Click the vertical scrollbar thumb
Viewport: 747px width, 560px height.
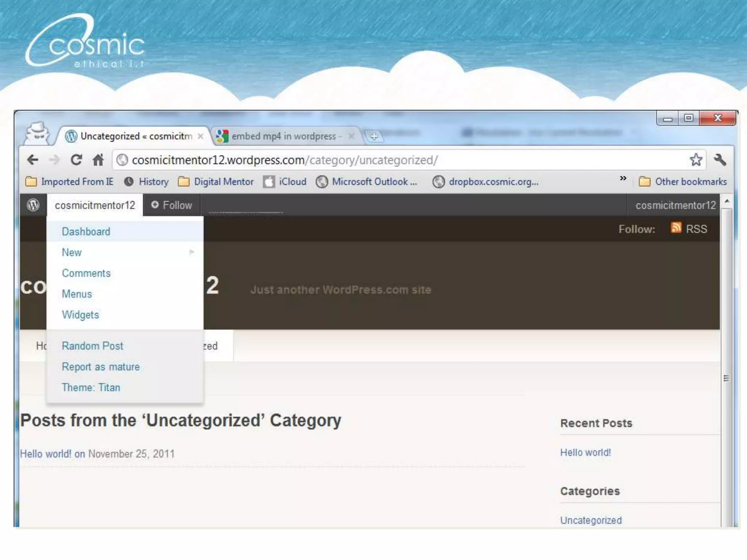726,378
